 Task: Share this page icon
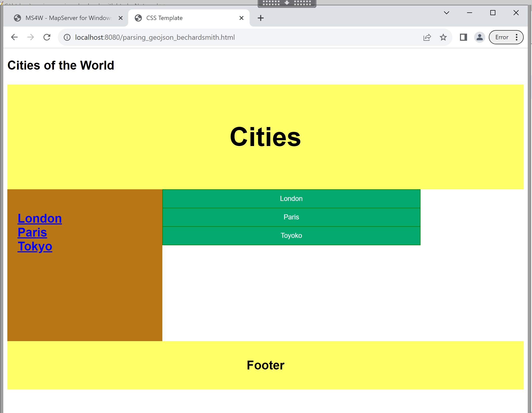(427, 37)
